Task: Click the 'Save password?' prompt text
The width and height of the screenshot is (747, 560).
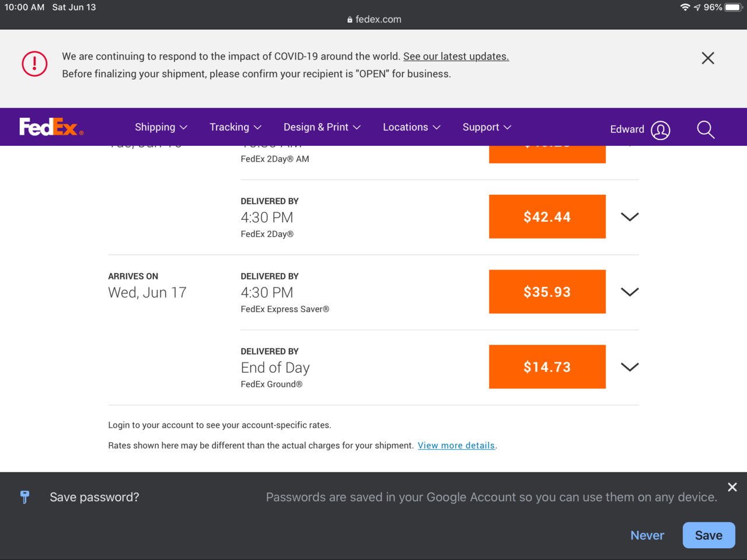Action: tap(95, 497)
